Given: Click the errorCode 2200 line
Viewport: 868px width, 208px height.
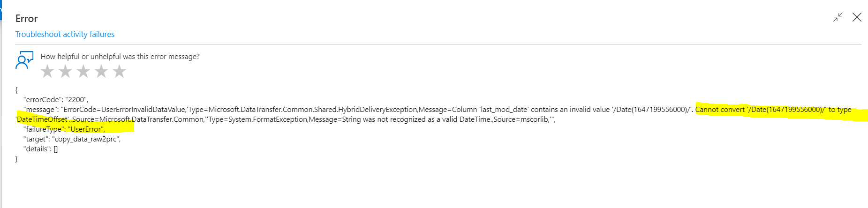Looking at the screenshot, I should pyautogui.click(x=56, y=100).
